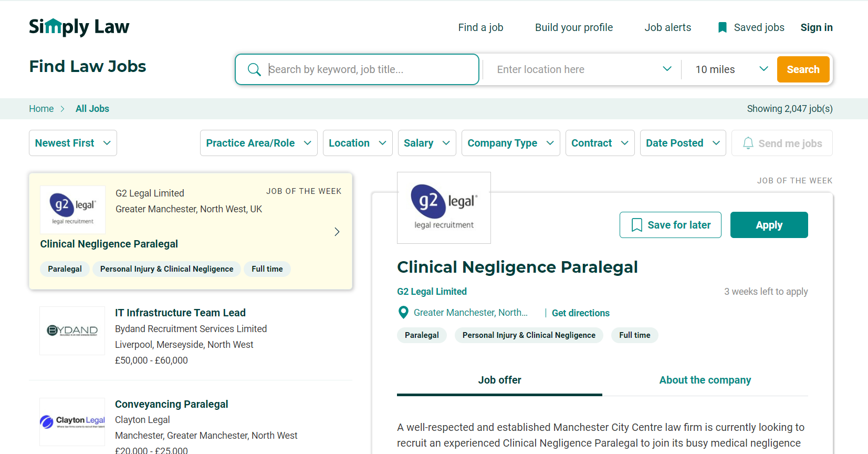Image resolution: width=868 pixels, height=454 pixels.
Task: Click the Save for later button
Action: (x=670, y=225)
